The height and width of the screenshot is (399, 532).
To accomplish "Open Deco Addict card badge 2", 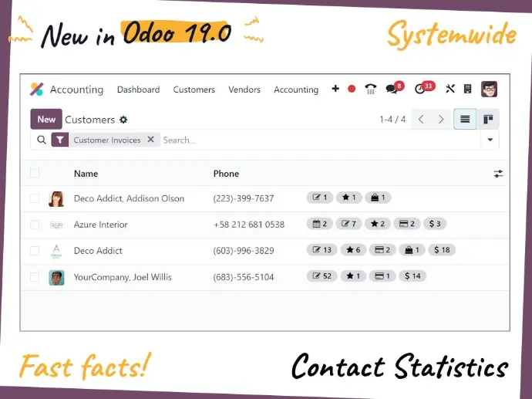I will pyautogui.click(x=382, y=250).
